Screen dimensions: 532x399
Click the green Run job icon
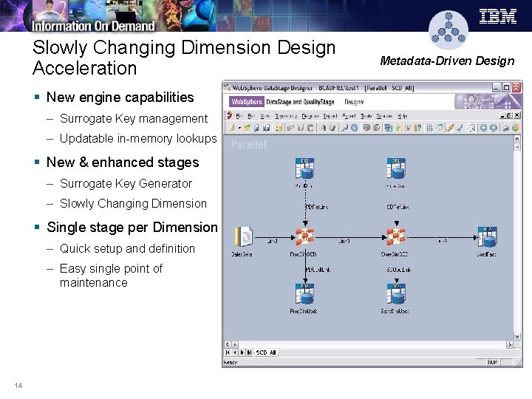tap(399, 128)
